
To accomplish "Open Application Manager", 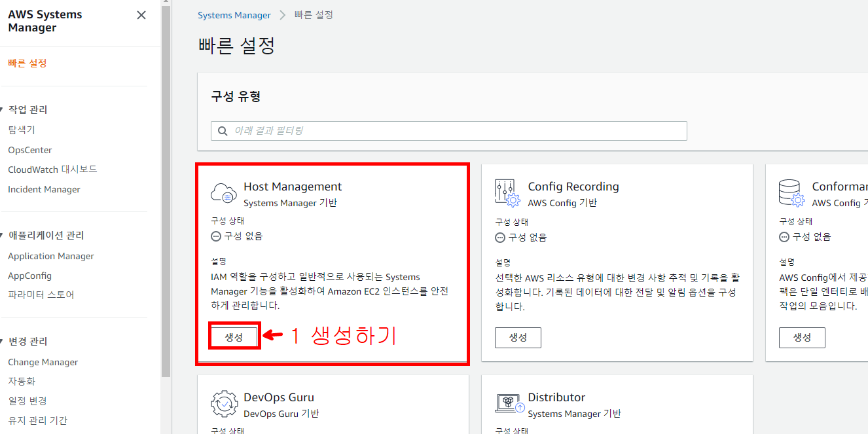I will tap(51, 256).
